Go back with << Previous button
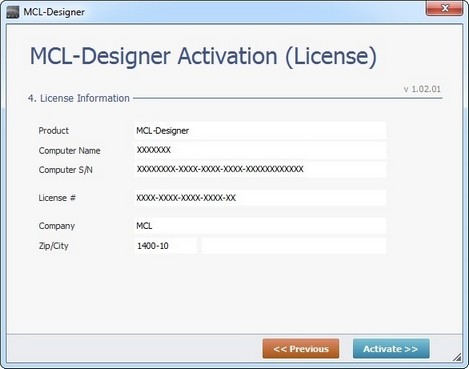The height and width of the screenshot is (369, 469). coord(301,349)
